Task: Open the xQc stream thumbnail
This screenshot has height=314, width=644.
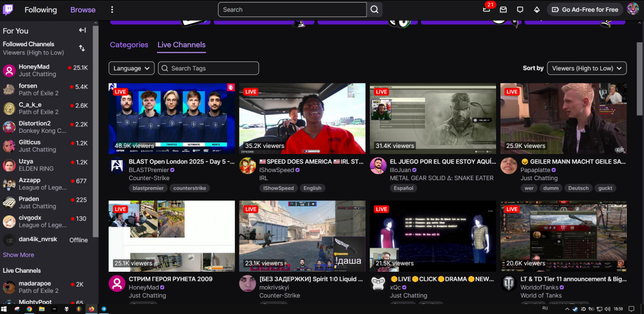Action: [x=433, y=236]
